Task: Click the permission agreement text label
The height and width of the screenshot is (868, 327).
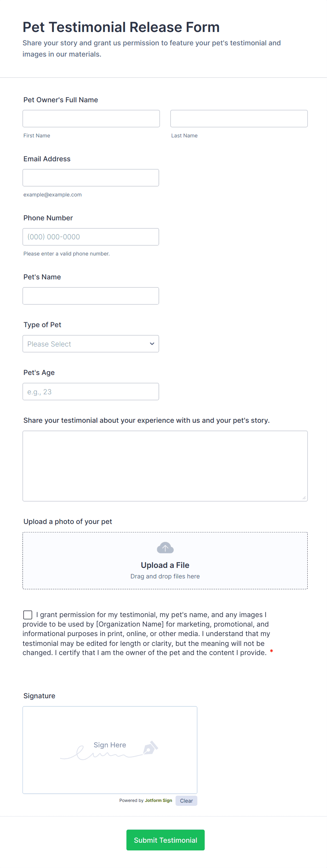Action: [146, 634]
